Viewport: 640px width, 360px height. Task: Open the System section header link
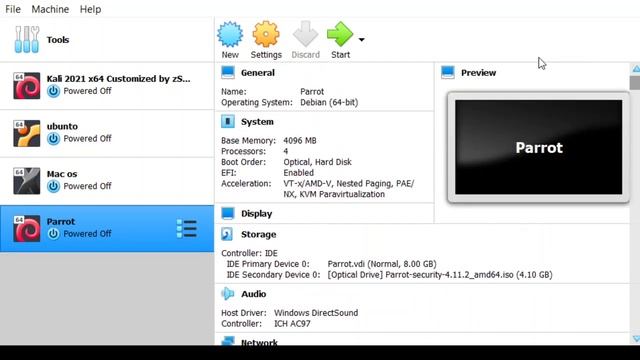(257, 122)
